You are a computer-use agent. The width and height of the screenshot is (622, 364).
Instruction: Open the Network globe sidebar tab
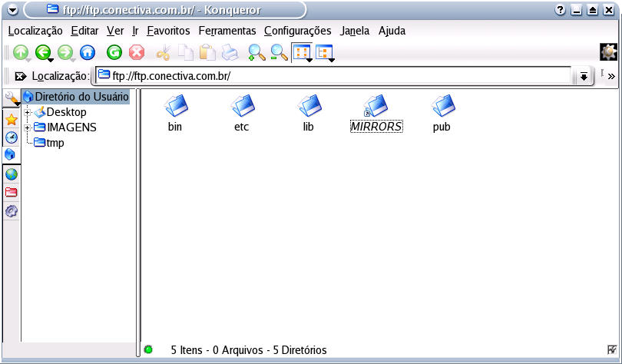(12, 174)
